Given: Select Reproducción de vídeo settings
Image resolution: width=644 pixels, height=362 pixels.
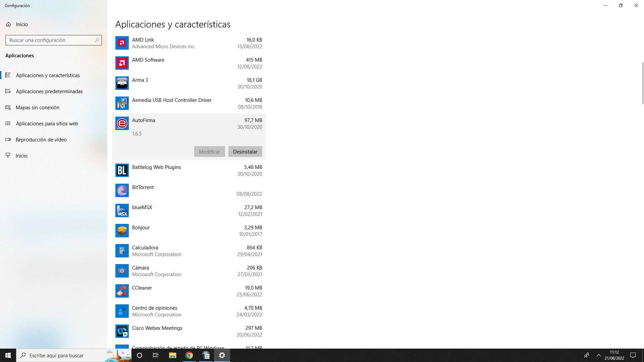Looking at the screenshot, I should click(41, 140).
